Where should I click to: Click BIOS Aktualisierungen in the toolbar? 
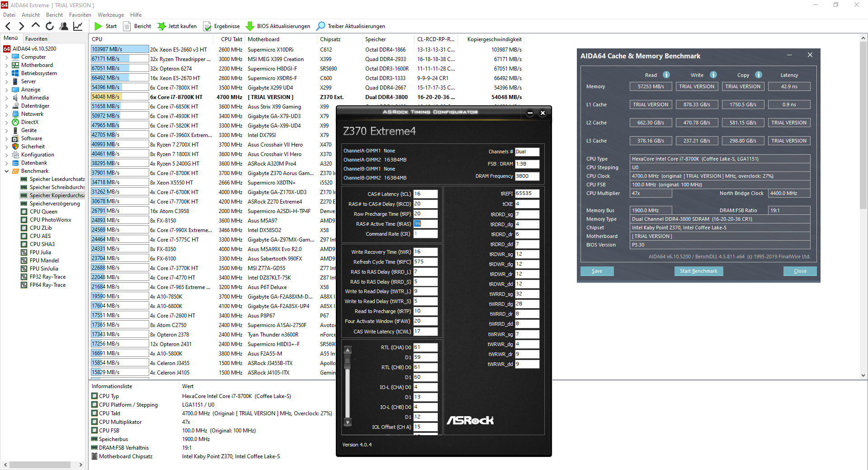click(x=278, y=26)
